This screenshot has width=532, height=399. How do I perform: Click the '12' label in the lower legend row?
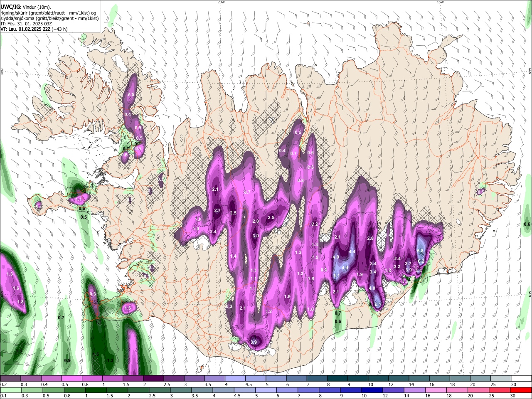[x=385, y=396]
